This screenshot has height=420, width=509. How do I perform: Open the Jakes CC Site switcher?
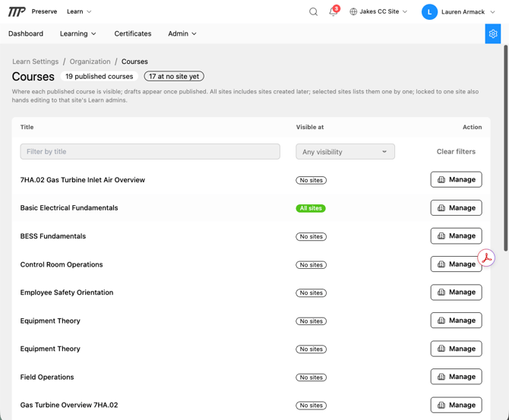point(378,11)
